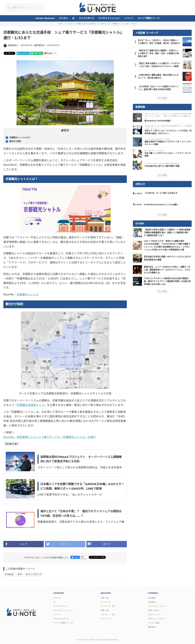Click the author avatar of 服部真由子

click(5, 45)
